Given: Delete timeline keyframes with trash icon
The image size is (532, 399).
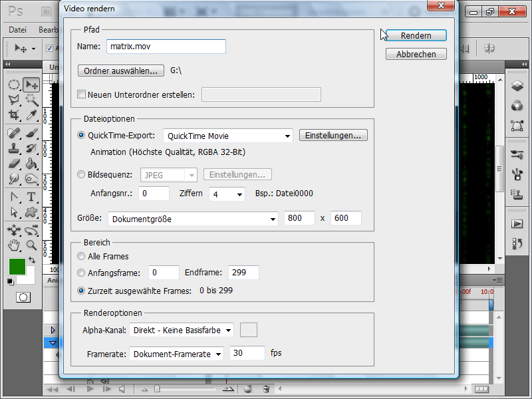Looking at the screenshot, I should [x=267, y=389].
